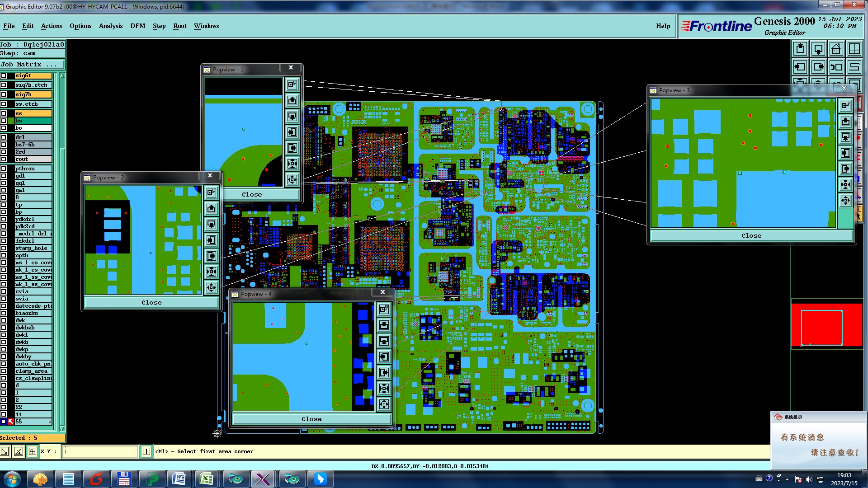The image size is (868, 488).
Task: Click the pan left icon in main toolbar
Action: pyautogui.click(x=800, y=67)
